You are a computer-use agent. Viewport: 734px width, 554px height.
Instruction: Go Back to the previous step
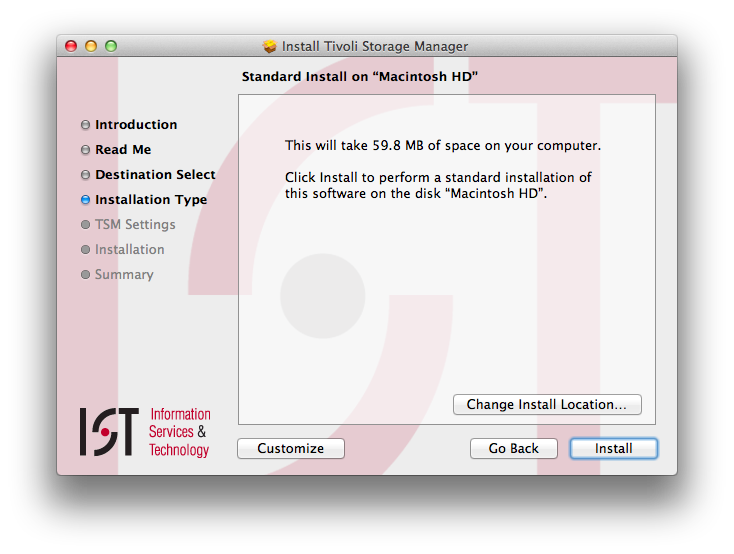point(514,448)
